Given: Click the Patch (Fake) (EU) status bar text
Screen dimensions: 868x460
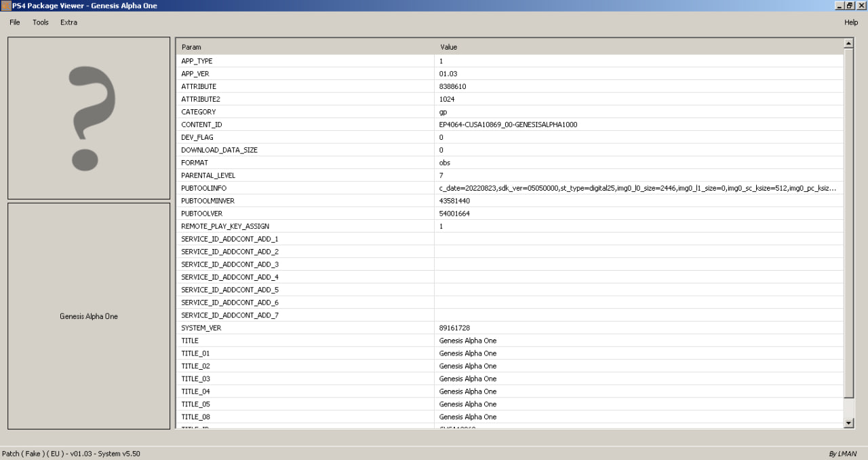Looking at the screenshot, I should tap(71, 453).
